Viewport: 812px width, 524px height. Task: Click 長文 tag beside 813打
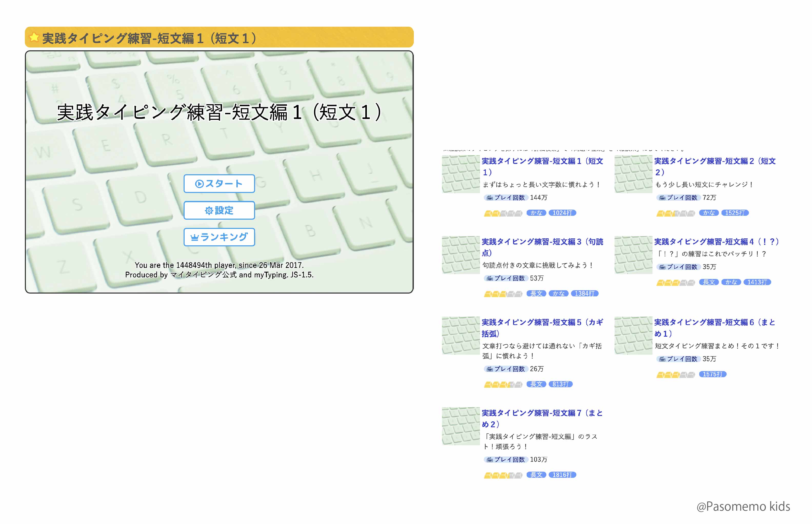pyautogui.click(x=536, y=384)
